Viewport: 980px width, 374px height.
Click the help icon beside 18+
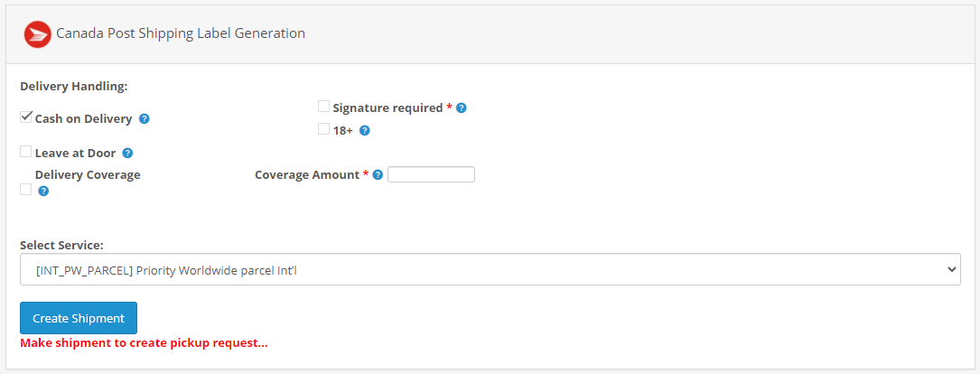click(x=365, y=131)
